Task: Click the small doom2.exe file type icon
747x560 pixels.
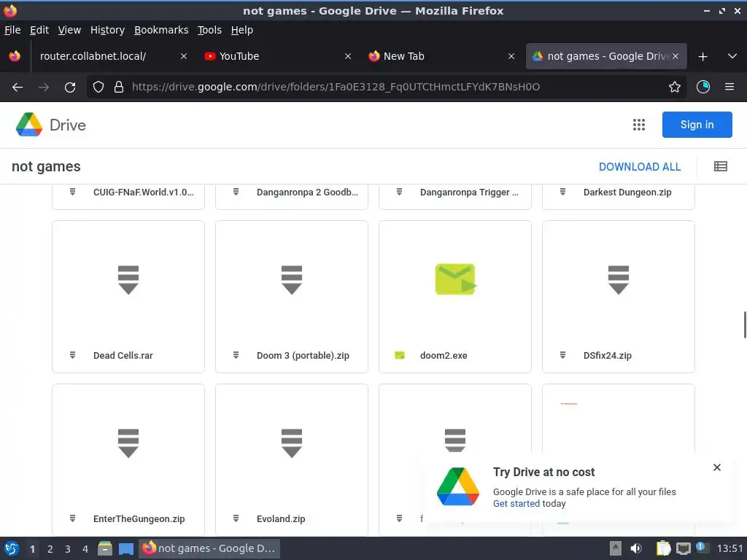Action: (400, 355)
